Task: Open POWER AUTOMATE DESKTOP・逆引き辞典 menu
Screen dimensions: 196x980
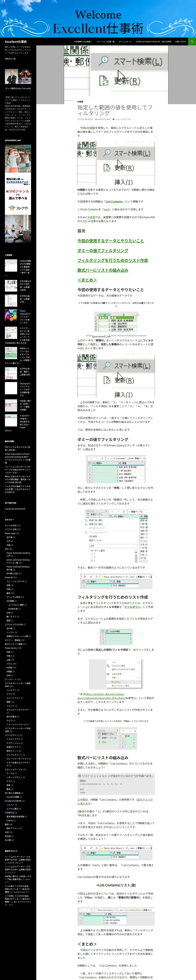Action: pyautogui.click(x=153, y=41)
